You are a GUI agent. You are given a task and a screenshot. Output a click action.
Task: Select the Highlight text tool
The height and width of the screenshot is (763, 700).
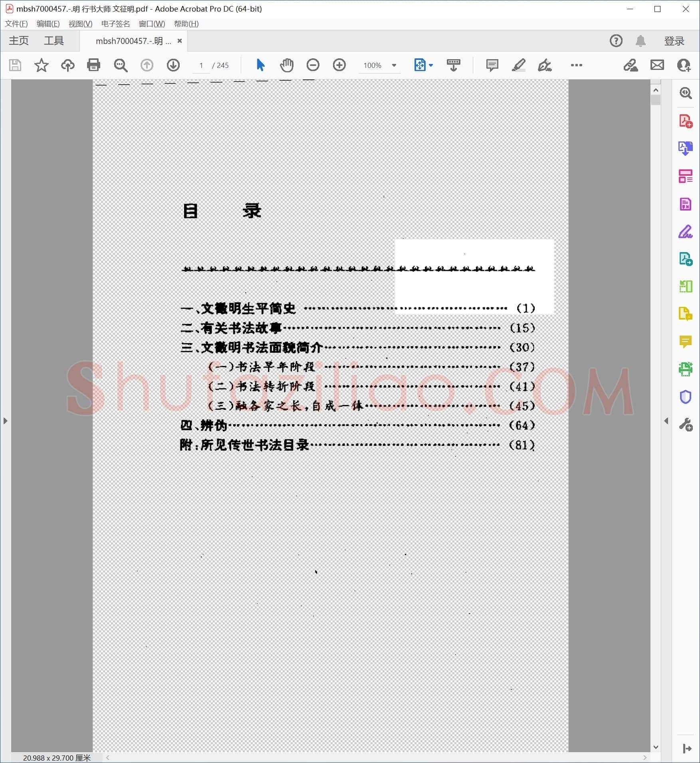(x=518, y=65)
